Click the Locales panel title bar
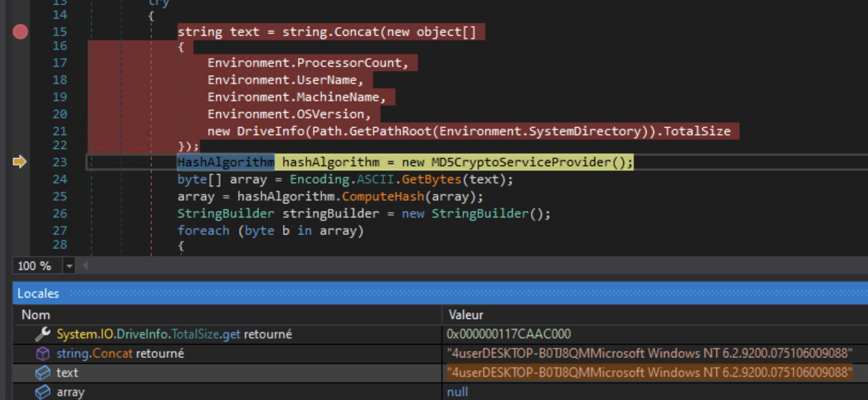Image resolution: width=868 pixels, height=400 pixels. click(x=38, y=293)
